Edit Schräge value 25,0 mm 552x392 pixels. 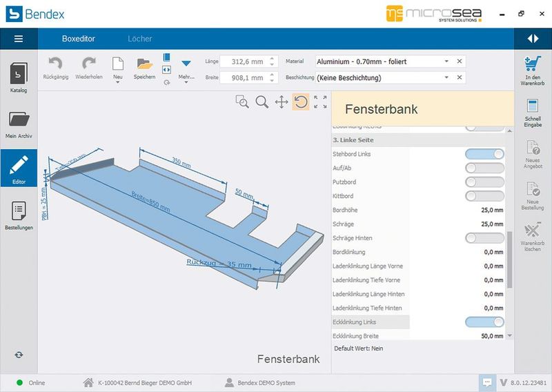click(x=492, y=224)
